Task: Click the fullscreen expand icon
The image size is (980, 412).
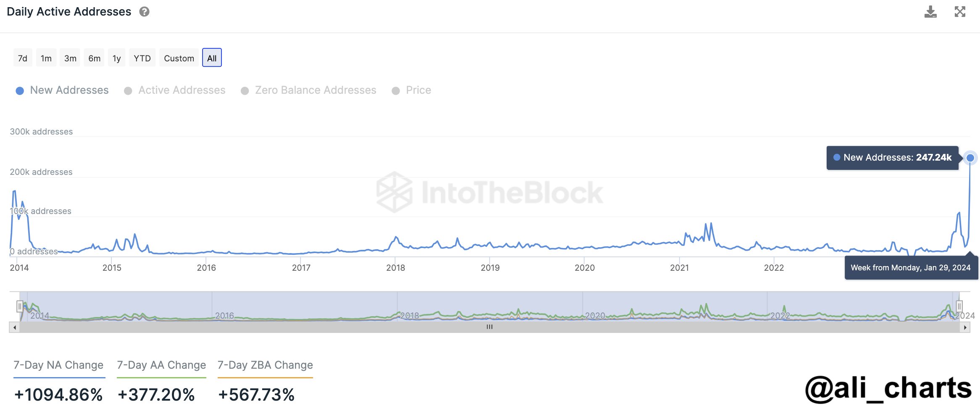Action: point(960,12)
